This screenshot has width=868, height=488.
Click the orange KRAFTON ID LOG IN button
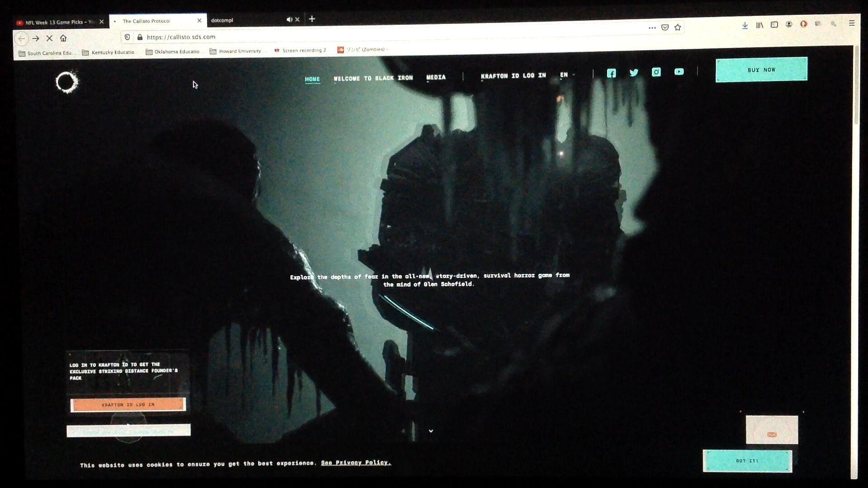pos(128,404)
